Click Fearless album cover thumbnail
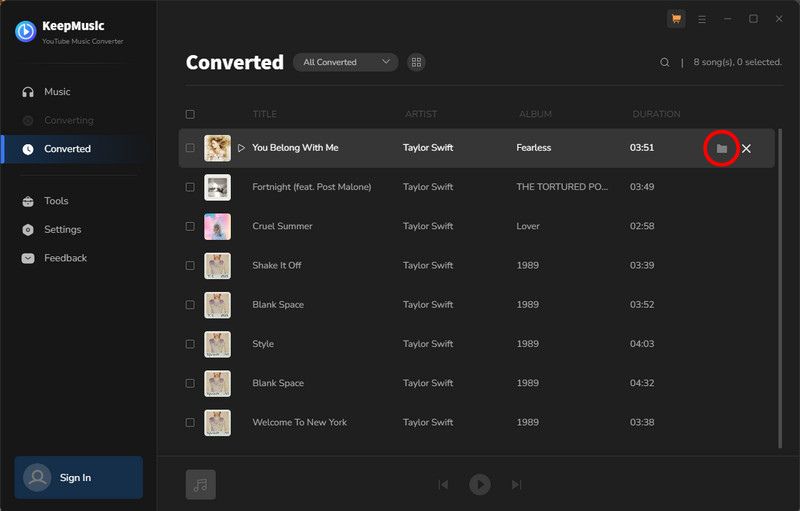800x511 pixels. click(x=217, y=148)
